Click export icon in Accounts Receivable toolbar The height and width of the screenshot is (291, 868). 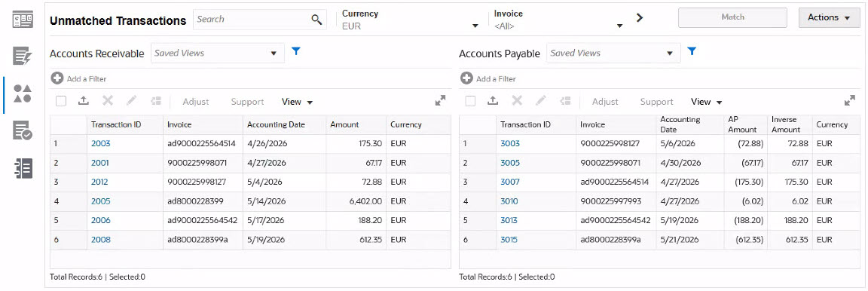pyautogui.click(x=83, y=101)
